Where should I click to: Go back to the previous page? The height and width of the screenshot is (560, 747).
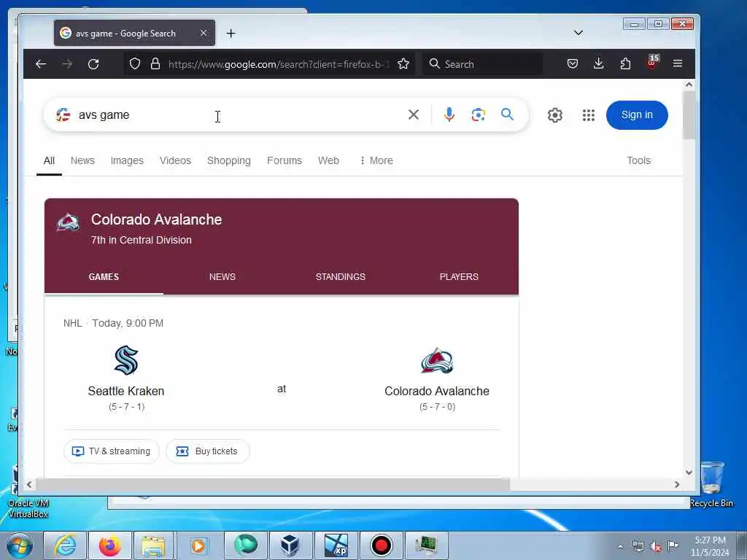pyautogui.click(x=41, y=64)
